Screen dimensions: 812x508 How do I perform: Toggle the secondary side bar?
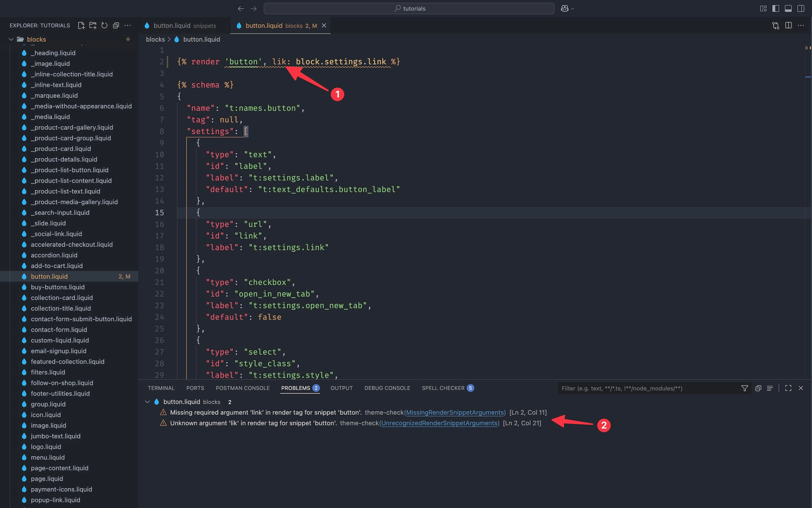click(x=801, y=9)
